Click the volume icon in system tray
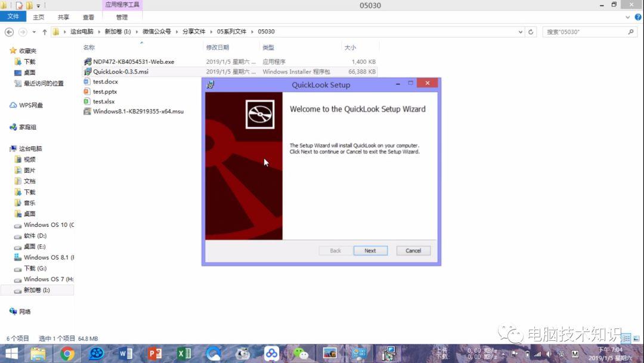The width and height of the screenshot is (644, 363). click(x=549, y=354)
